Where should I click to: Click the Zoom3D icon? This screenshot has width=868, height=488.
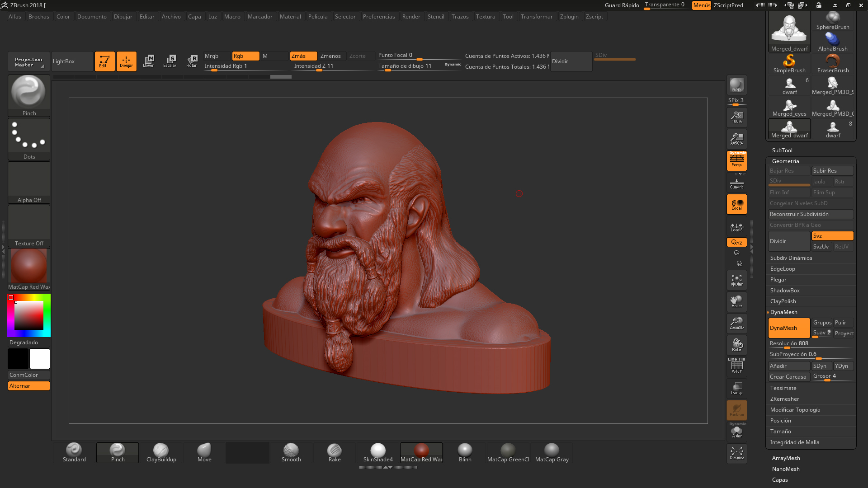[736, 324]
